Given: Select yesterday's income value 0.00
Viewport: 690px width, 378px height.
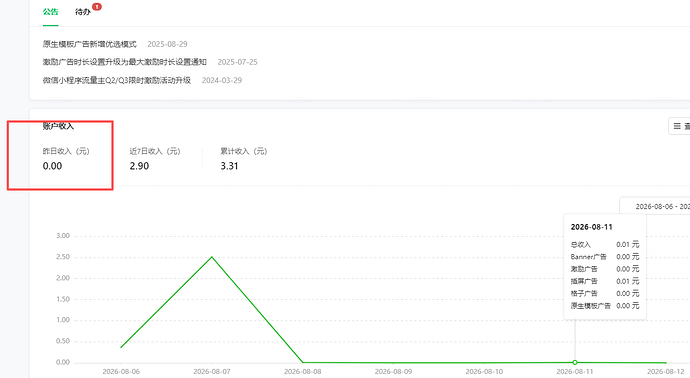Looking at the screenshot, I should click(52, 166).
